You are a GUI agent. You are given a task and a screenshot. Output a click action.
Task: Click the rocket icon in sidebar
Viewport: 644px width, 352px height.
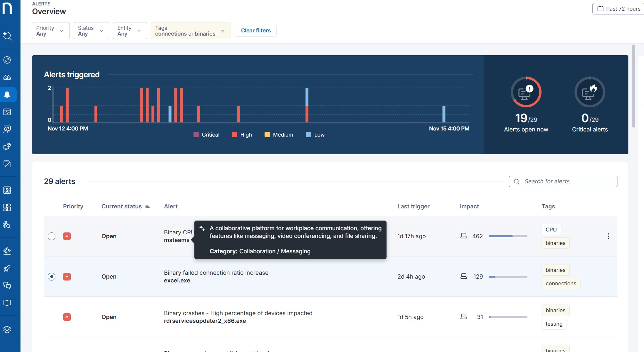(x=7, y=268)
